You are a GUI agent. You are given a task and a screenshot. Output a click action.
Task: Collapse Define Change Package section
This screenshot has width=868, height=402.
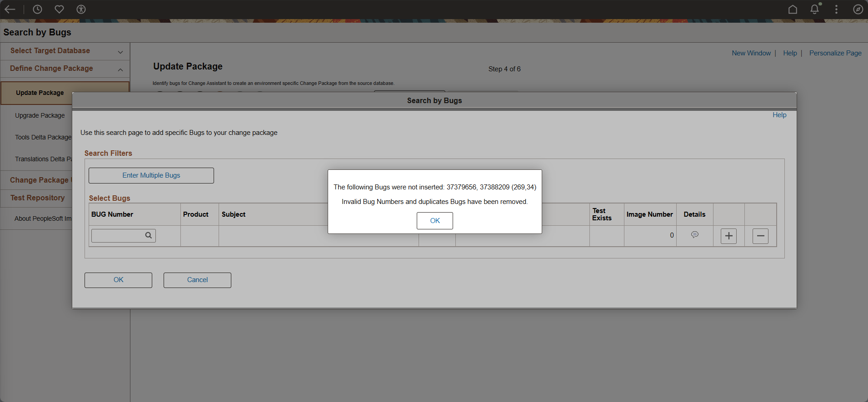click(65, 69)
